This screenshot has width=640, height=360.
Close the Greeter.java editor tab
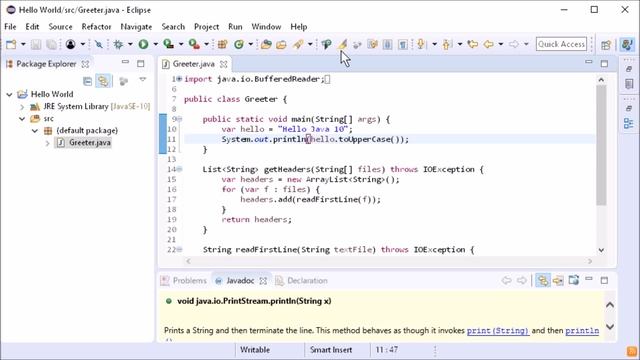pyautogui.click(x=224, y=64)
